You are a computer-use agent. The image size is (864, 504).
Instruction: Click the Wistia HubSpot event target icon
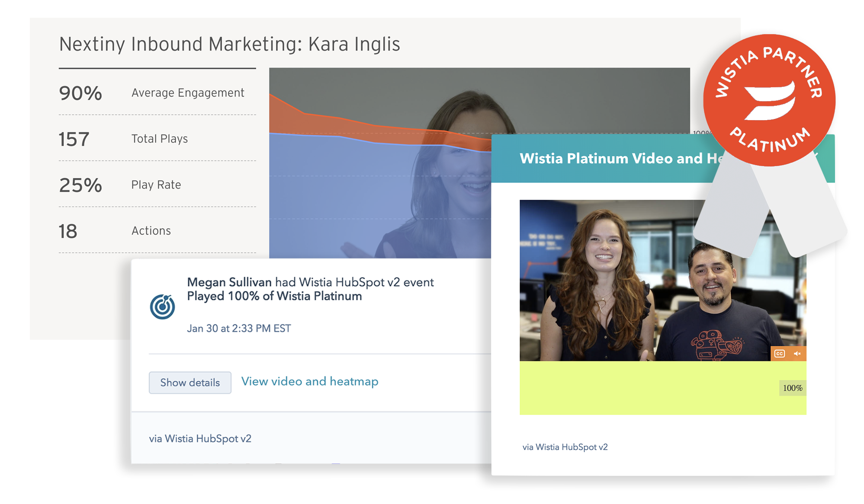point(162,306)
